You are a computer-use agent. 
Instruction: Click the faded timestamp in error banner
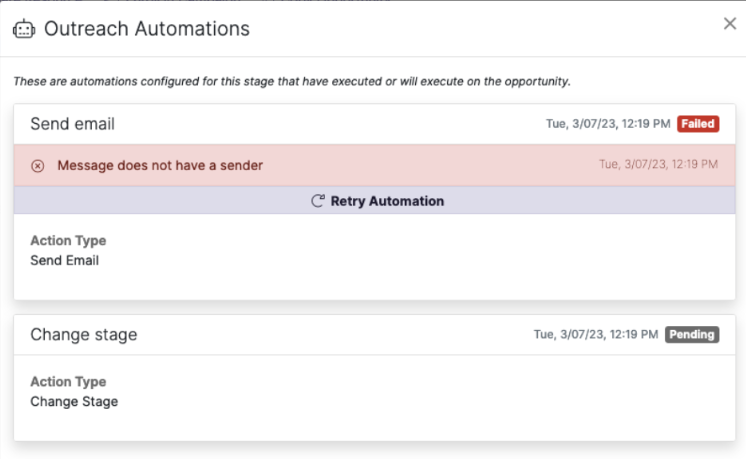[x=658, y=165]
